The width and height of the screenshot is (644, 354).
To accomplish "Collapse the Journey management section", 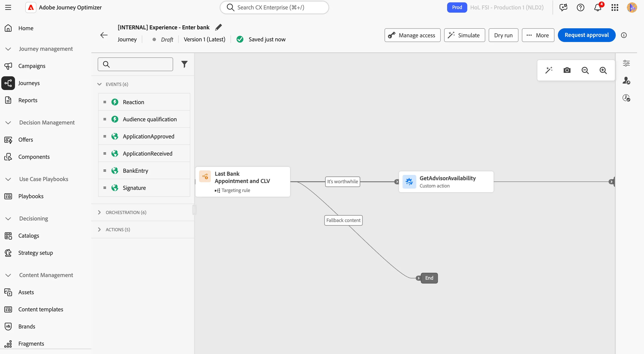I will tap(8, 49).
